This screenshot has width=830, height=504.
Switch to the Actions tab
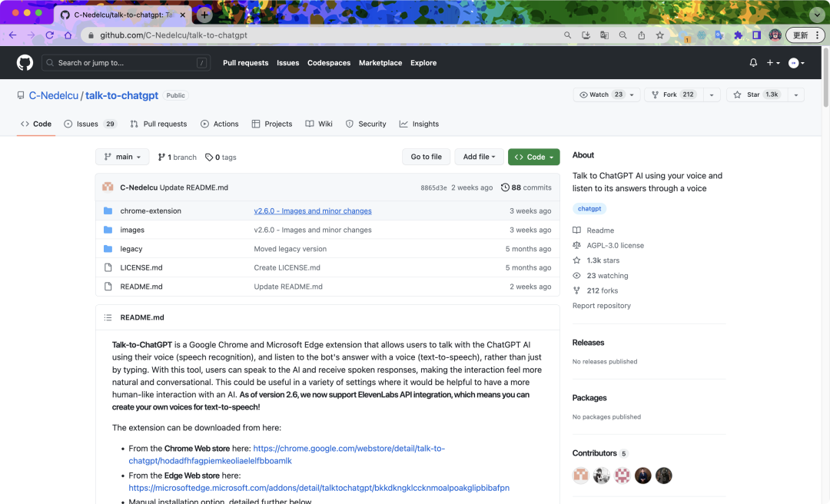click(220, 124)
